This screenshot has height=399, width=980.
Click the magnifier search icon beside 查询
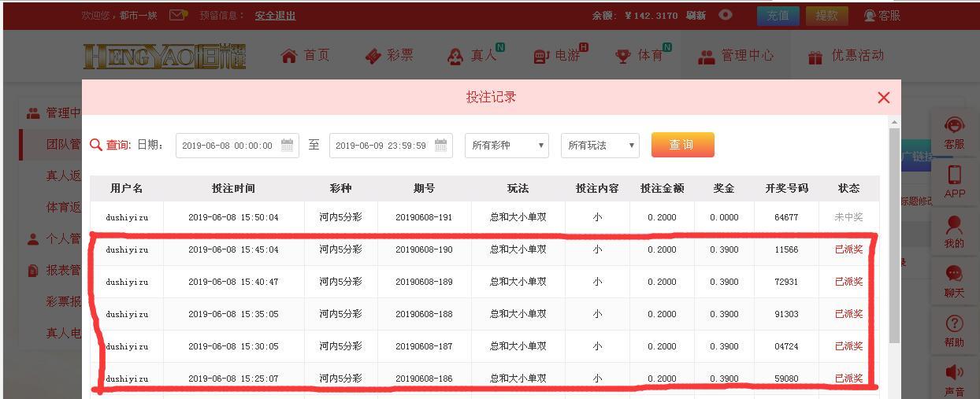(x=96, y=145)
